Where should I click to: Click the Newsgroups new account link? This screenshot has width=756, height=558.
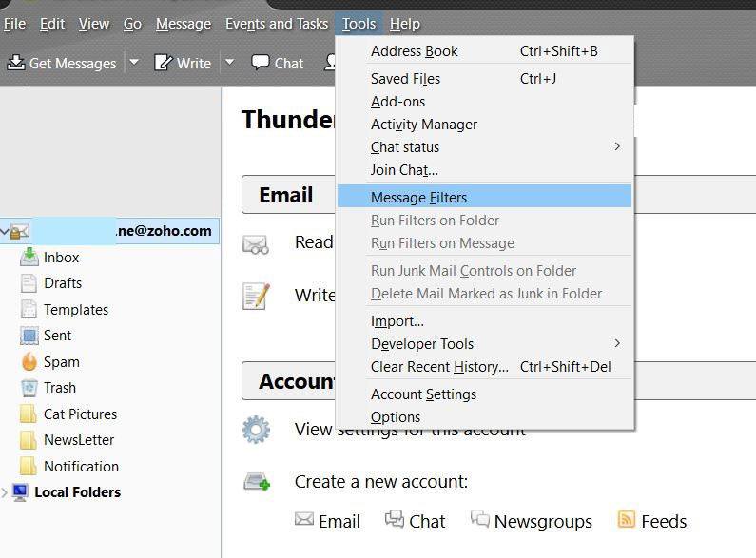click(543, 521)
